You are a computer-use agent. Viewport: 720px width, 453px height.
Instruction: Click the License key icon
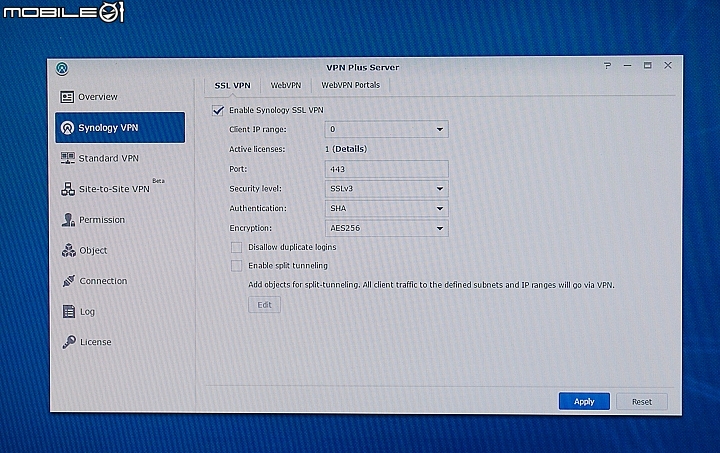click(69, 342)
